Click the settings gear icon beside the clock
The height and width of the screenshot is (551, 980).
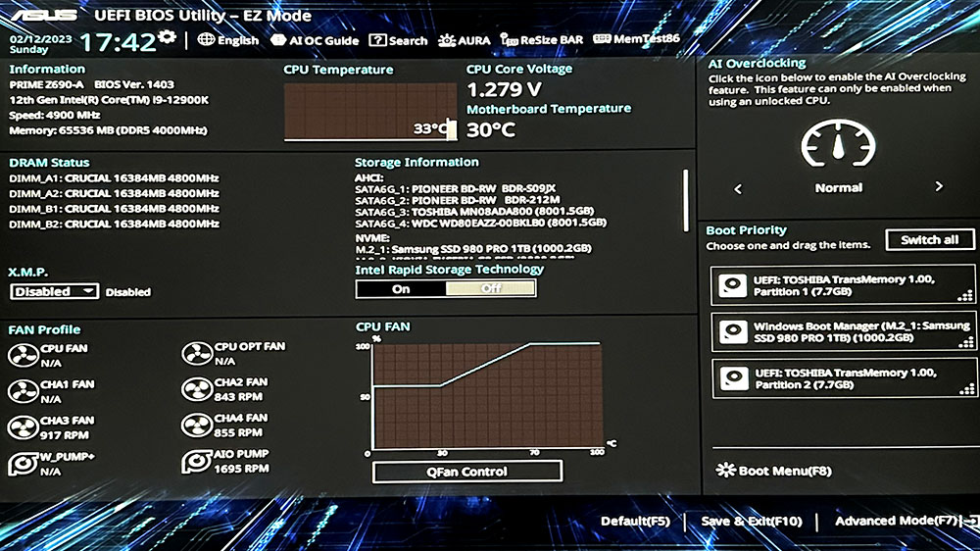tap(168, 38)
